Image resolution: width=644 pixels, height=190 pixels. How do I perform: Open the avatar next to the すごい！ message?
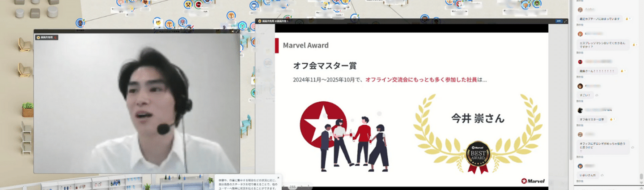click(580, 86)
